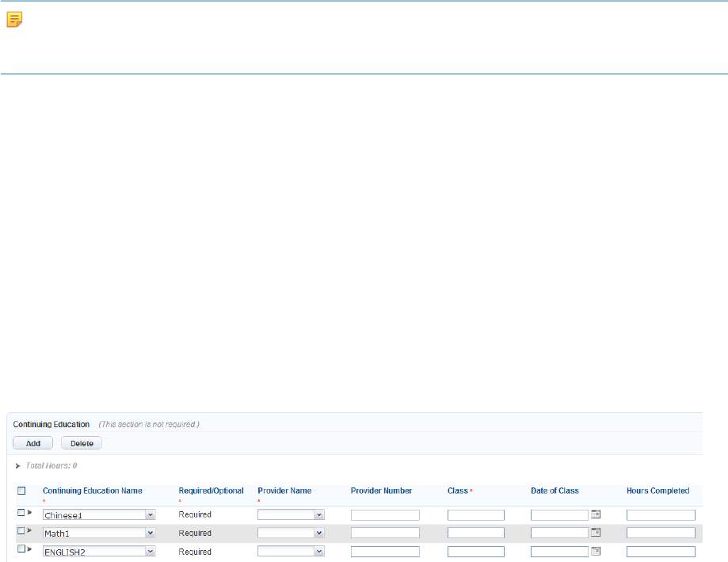The image size is (728, 562).
Task: Open the Chinese1 education name dropdown
Action: tap(99, 514)
